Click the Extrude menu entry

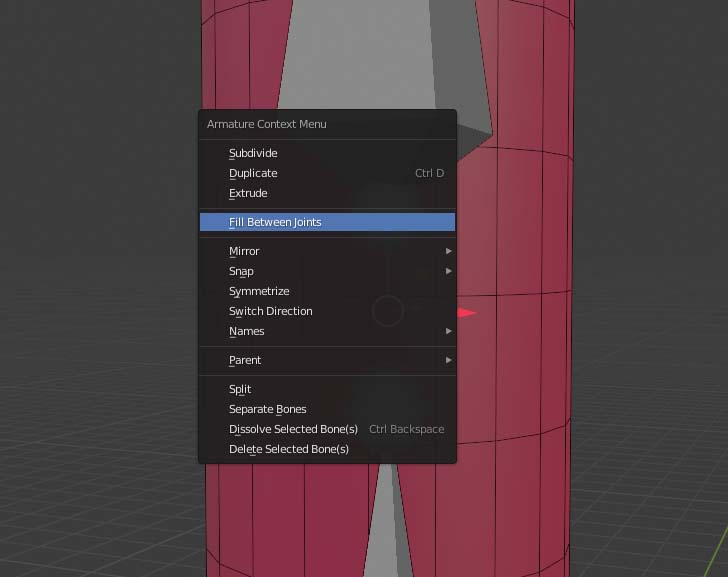[248, 193]
